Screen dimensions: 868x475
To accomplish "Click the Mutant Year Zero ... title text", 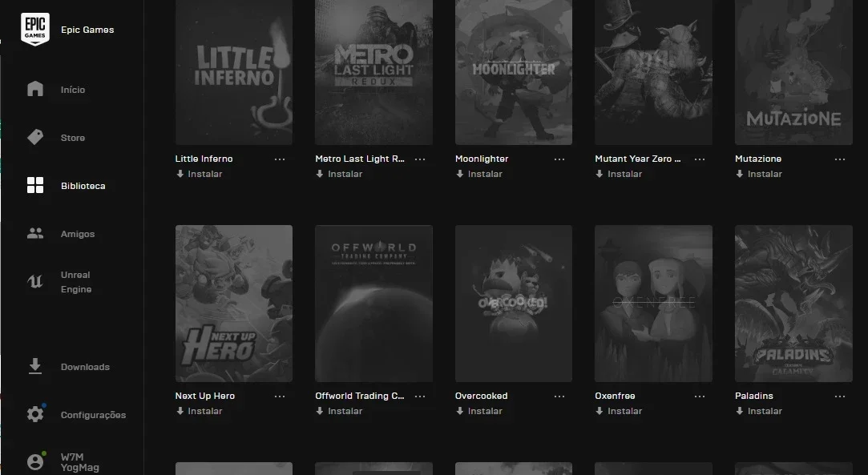I will pyautogui.click(x=638, y=159).
